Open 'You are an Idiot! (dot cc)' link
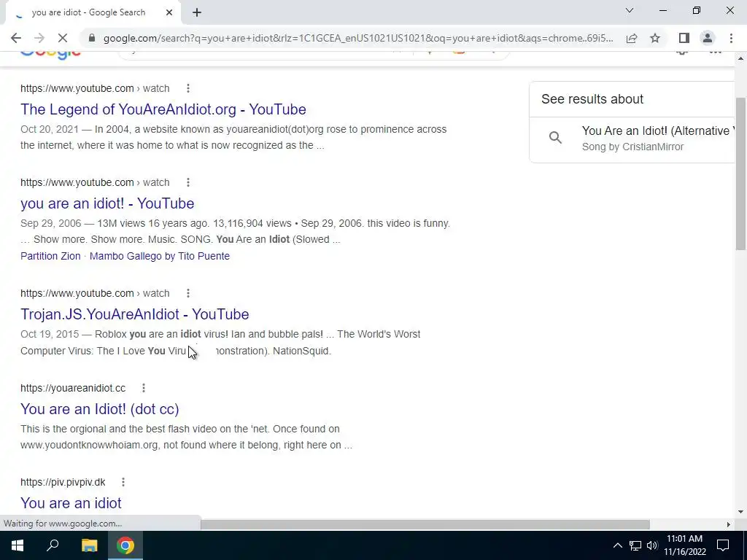 click(x=100, y=409)
